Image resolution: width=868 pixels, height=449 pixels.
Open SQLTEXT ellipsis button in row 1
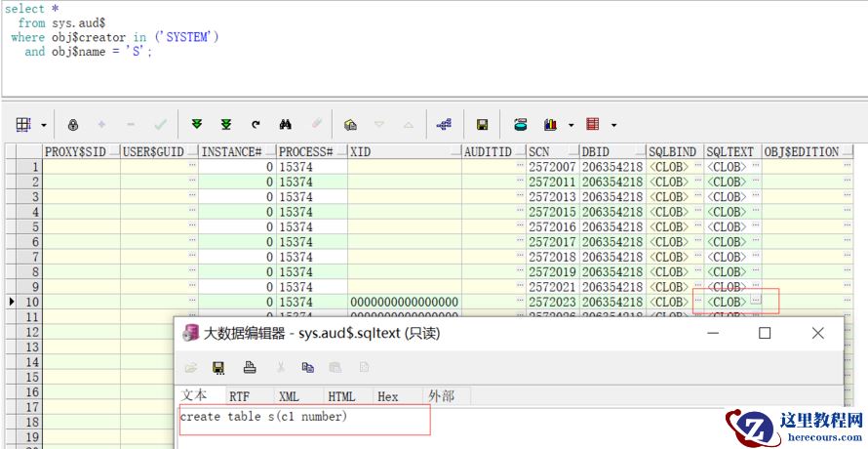tap(756, 166)
